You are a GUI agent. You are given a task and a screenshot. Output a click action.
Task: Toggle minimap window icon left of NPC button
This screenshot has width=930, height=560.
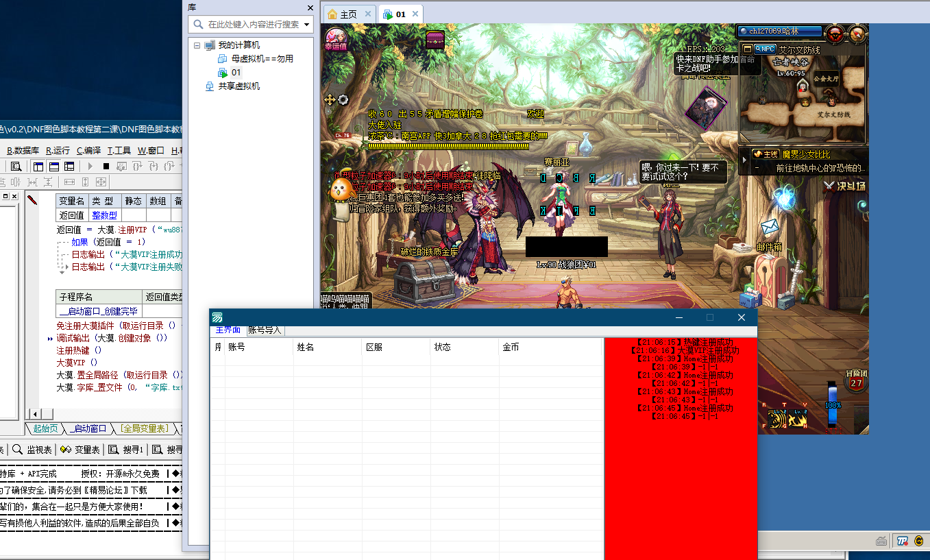coord(747,49)
